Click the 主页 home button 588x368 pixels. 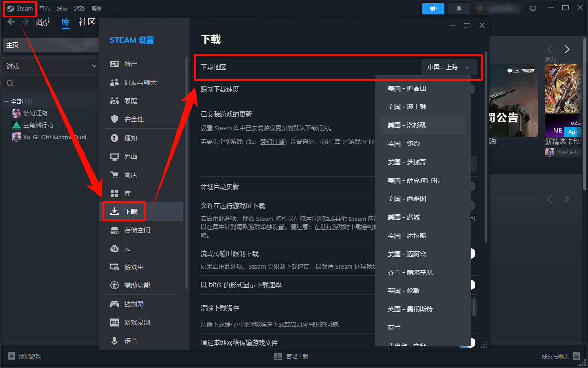click(x=51, y=45)
